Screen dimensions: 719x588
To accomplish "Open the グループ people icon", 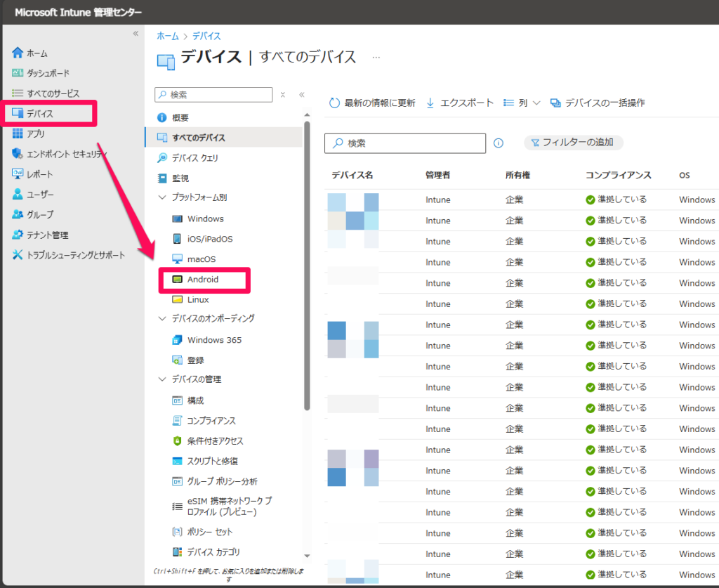I will click(18, 214).
